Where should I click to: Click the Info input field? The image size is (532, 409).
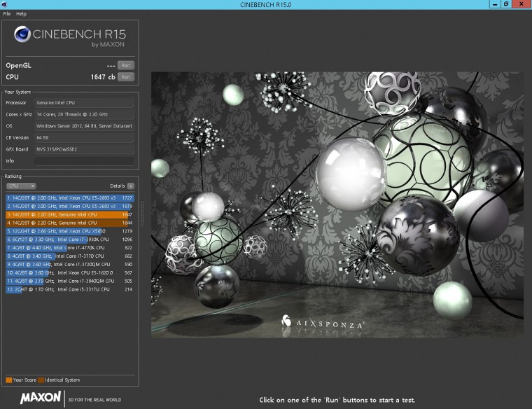coord(84,161)
